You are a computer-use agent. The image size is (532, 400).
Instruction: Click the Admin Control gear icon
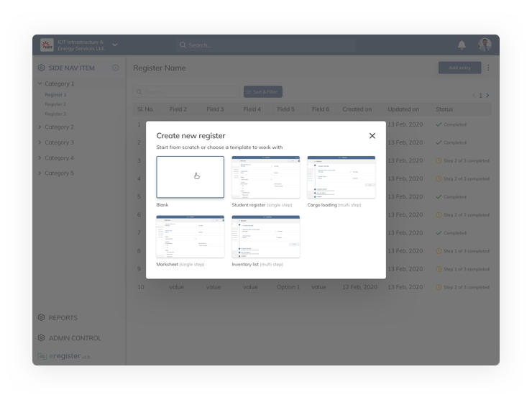tap(41, 338)
